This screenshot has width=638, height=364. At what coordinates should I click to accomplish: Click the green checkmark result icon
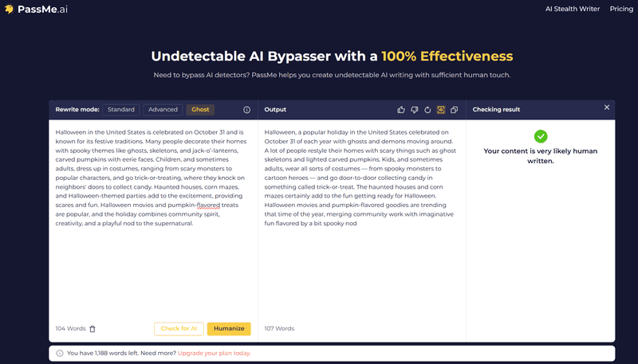point(541,136)
